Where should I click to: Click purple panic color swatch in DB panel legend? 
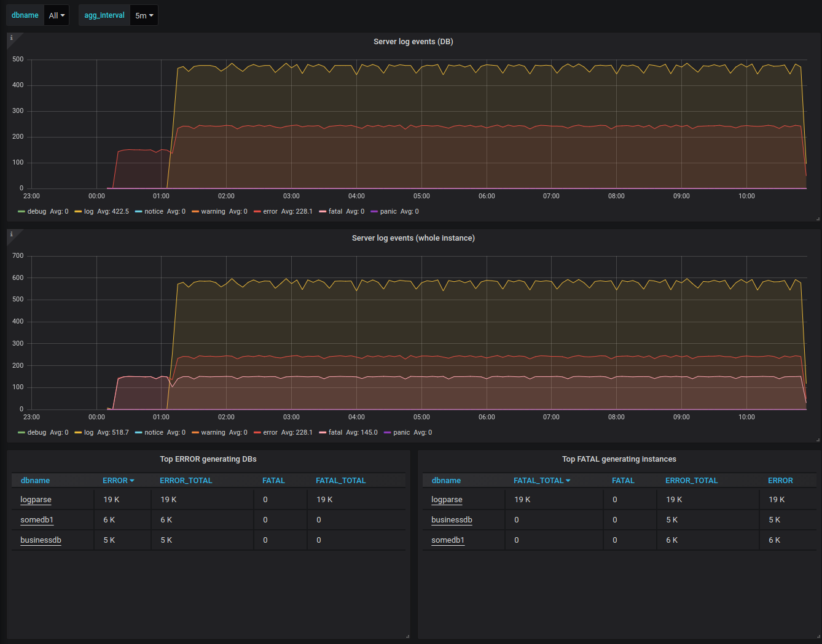[374, 212]
